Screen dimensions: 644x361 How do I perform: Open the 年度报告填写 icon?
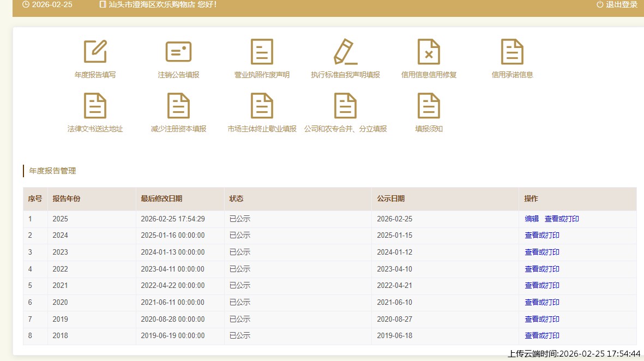95,52
